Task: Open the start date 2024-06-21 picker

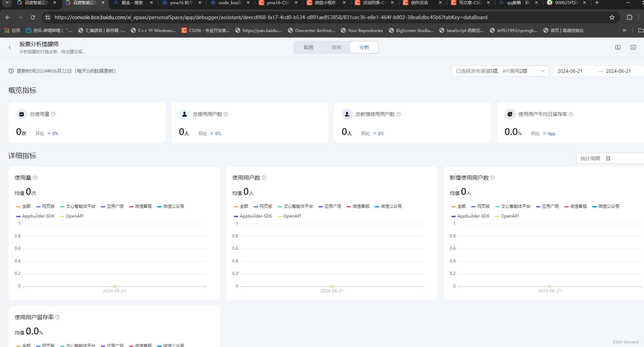Action: point(571,71)
